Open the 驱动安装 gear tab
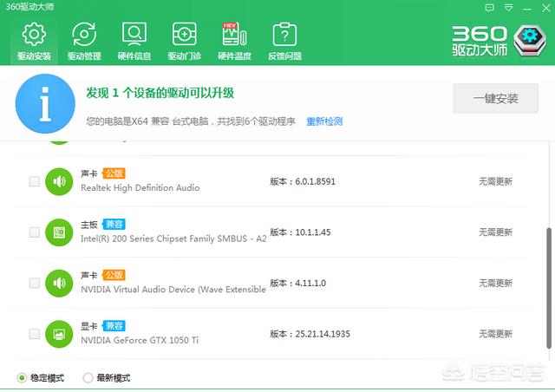555x392 pixels. 34,41
